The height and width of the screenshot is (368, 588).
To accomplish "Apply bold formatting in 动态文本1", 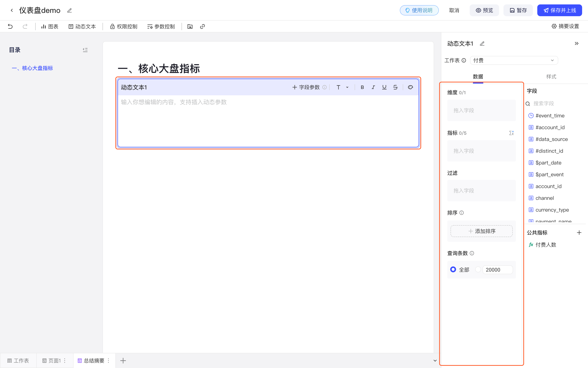I will click(362, 87).
